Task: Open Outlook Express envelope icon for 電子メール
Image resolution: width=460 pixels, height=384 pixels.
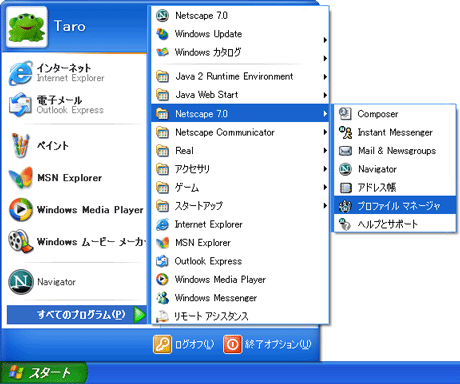Action: tap(21, 104)
